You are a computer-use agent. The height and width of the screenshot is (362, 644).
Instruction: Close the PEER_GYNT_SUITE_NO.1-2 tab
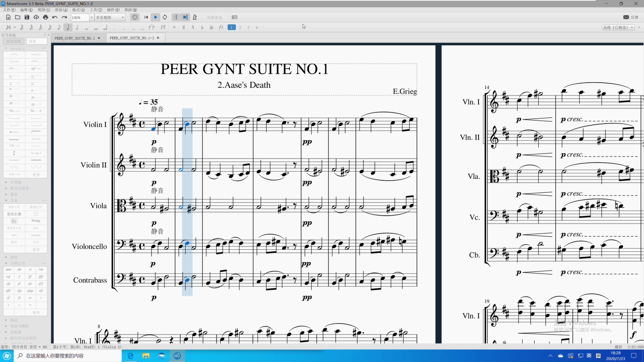click(x=158, y=38)
